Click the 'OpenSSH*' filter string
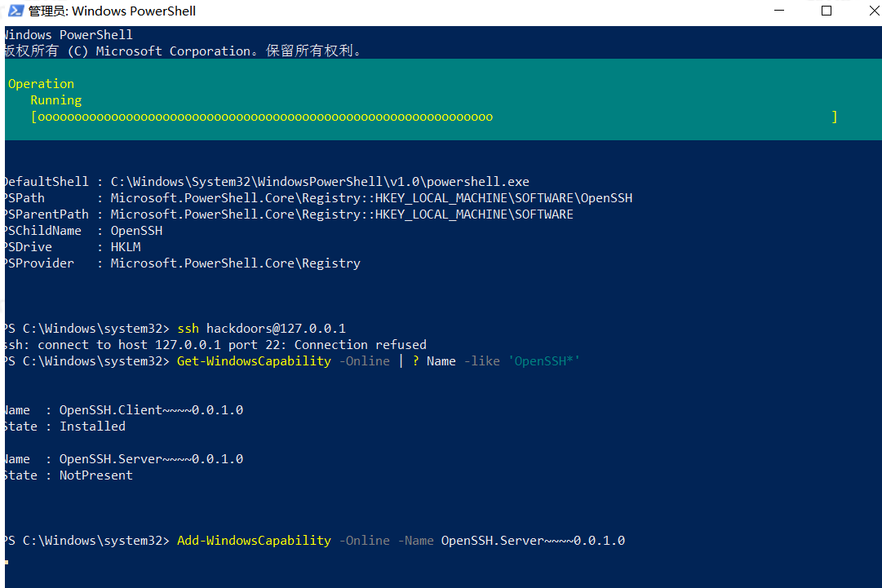Screen dimensions: 882x588 pos(544,361)
